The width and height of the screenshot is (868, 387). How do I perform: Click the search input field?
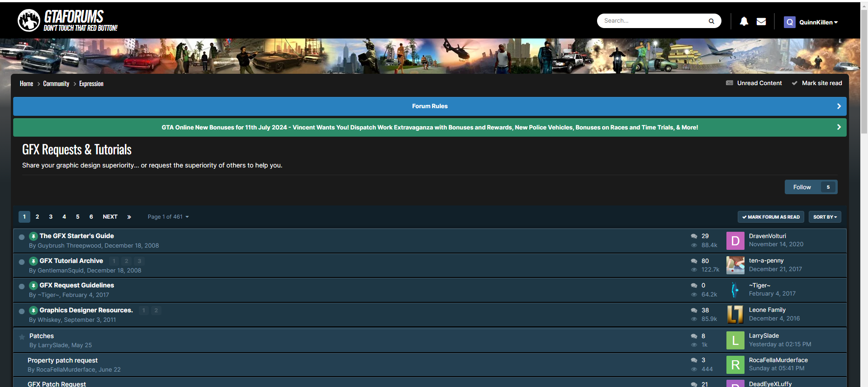654,21
